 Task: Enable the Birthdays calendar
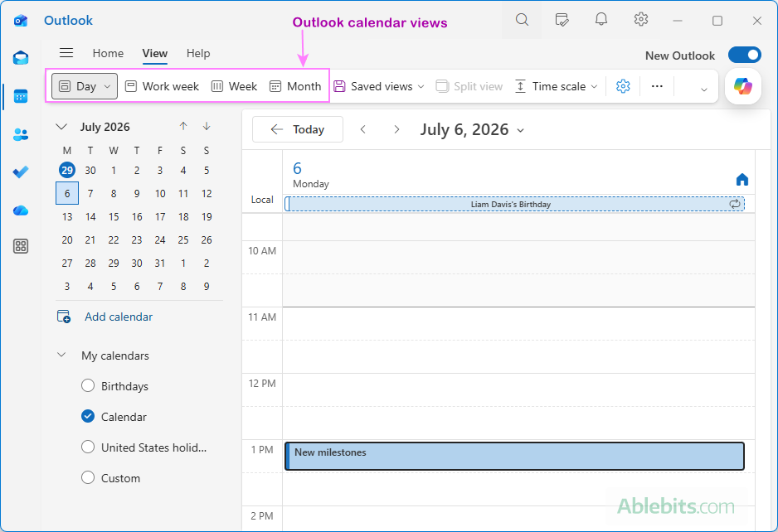pos(88,385)
